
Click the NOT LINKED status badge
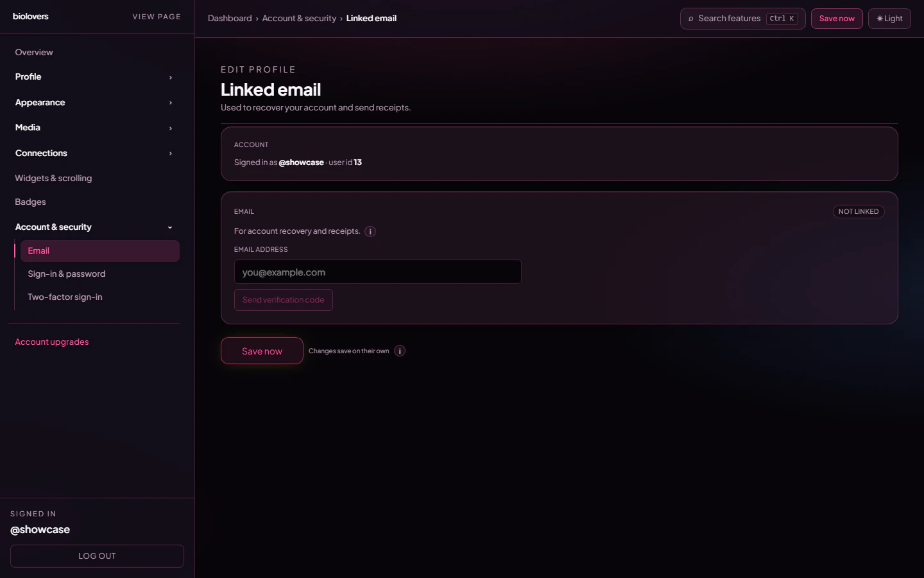pyautogui.click(x=859, y=211)
